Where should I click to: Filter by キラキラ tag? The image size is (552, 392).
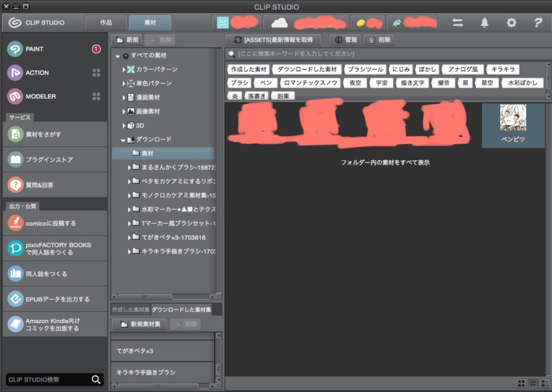click(503, 70)
